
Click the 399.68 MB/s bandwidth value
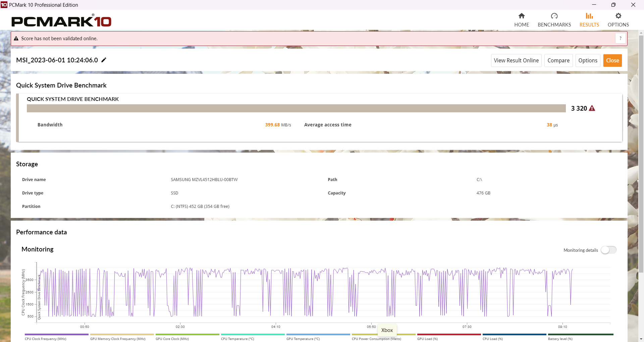pyautogui.click(x=278, y=125)
